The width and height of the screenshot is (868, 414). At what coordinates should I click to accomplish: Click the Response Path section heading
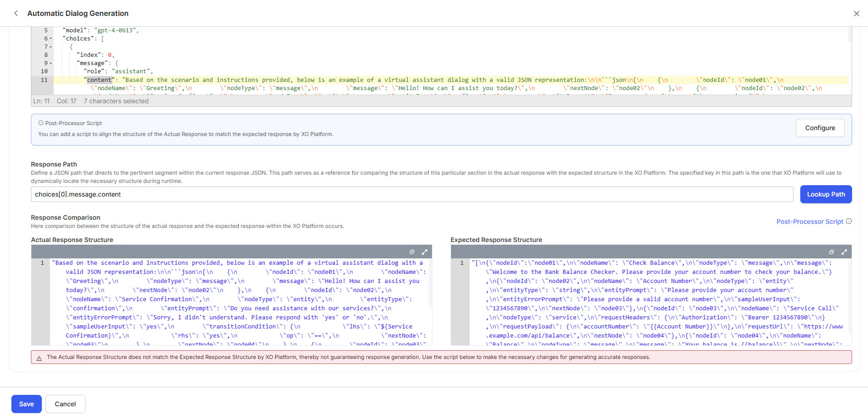[54, 164]
